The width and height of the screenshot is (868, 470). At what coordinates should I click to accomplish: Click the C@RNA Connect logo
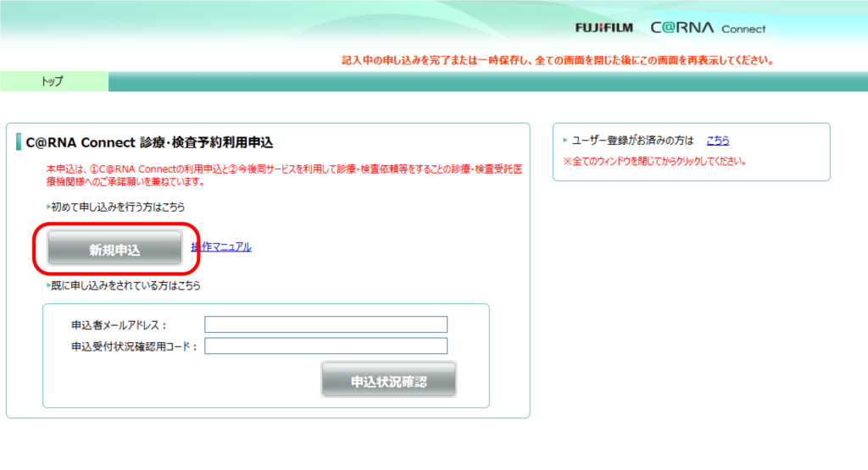point(708,28)
